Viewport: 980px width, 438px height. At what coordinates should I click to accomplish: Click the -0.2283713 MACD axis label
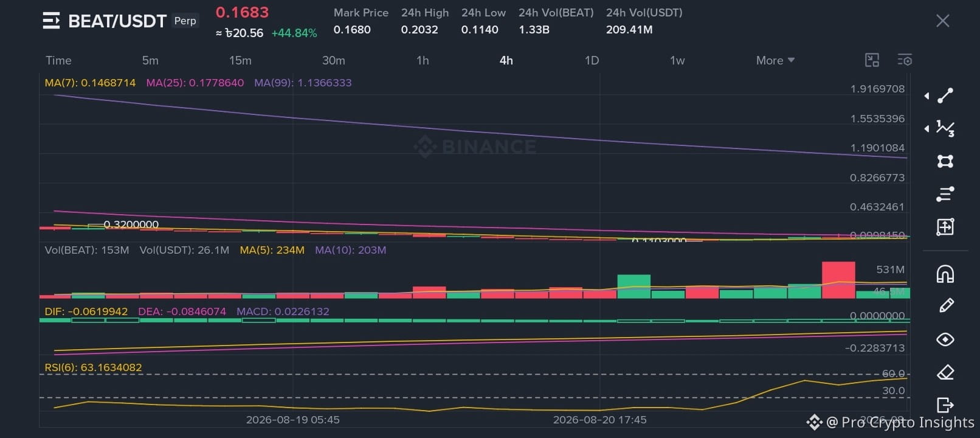(x=874, y=348)
